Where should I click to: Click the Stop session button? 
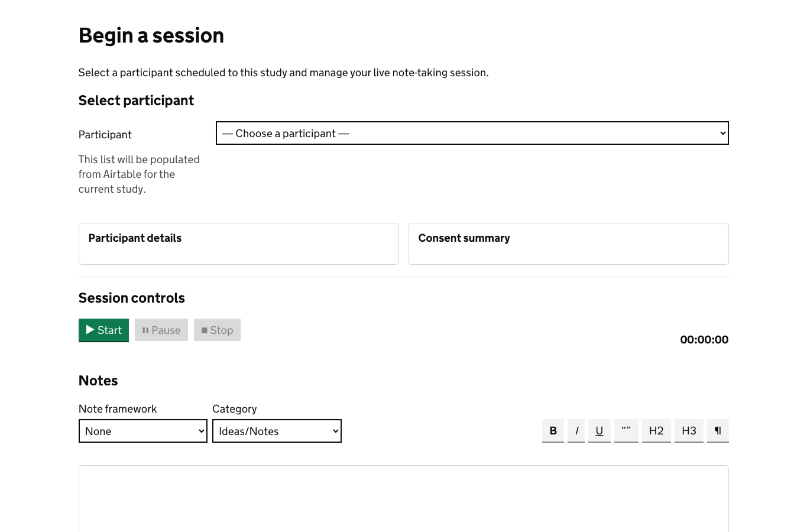217,330
